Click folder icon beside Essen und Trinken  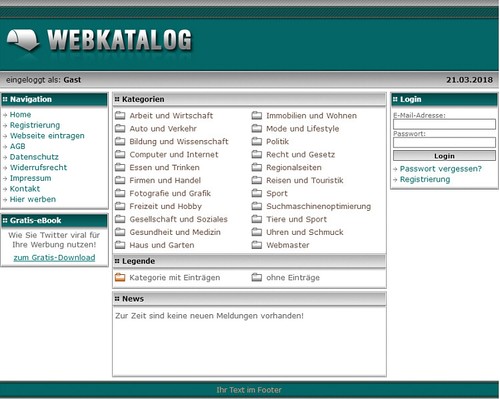120,167
